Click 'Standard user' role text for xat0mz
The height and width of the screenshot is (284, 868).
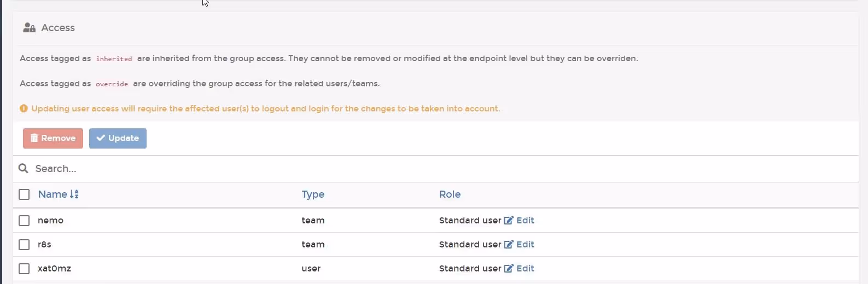470,269
